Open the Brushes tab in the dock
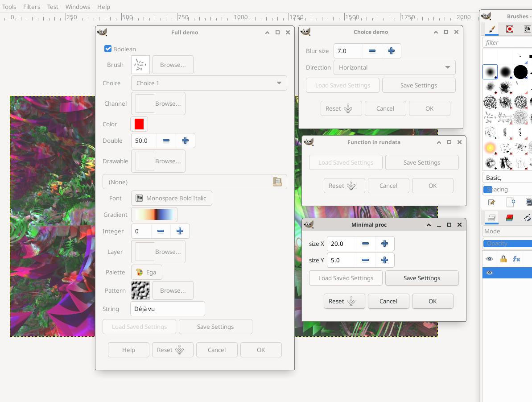Screen dimensions: 532x402 point(492,29)
